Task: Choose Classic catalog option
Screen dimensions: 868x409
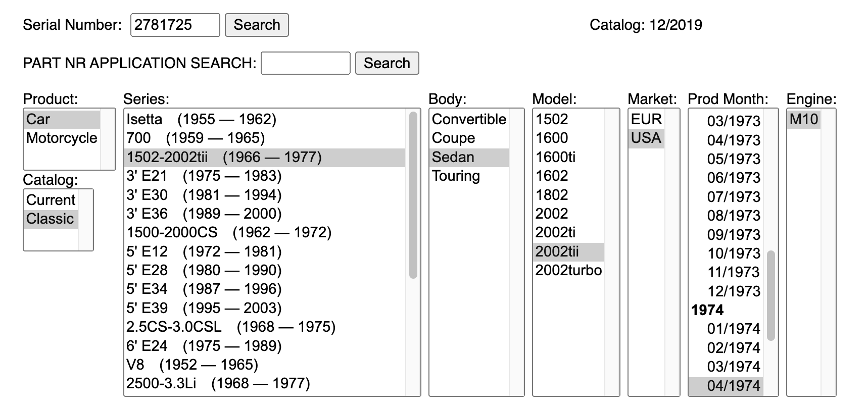Action: coord(50,219)
